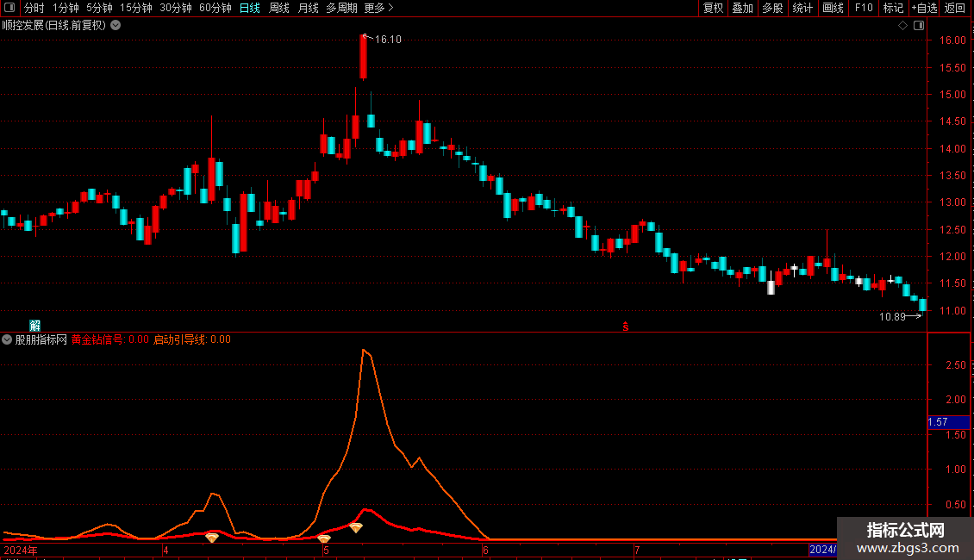Switch to the 60分钟 period
The height and width of the screenshot is (560, 974).
point(215,8)
